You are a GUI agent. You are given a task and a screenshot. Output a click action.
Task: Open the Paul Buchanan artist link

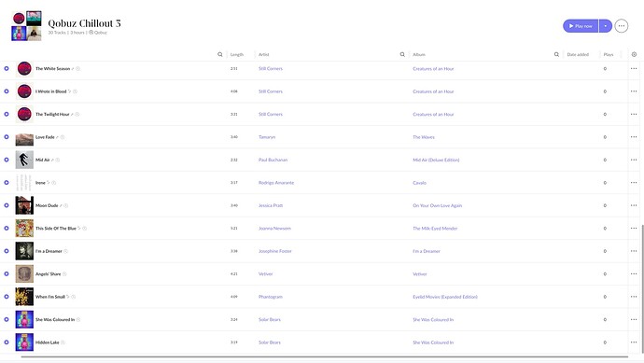point(273,160)
